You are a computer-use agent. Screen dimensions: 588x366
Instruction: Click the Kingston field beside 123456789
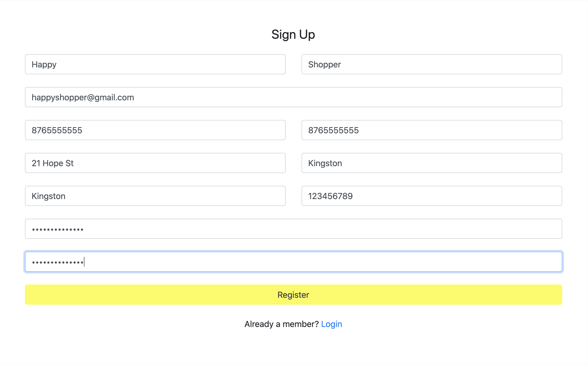click(x=155, y=196)
